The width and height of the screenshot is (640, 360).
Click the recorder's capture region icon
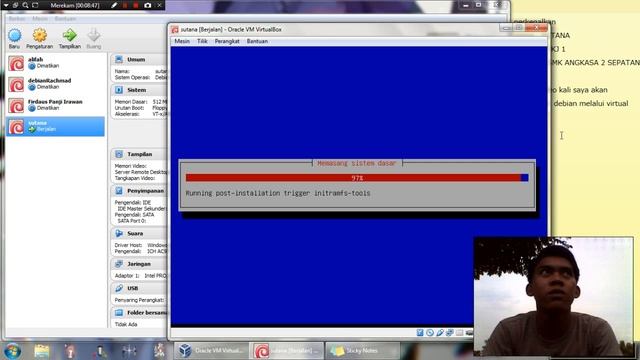pyautogui.click(x=36, y=5)
